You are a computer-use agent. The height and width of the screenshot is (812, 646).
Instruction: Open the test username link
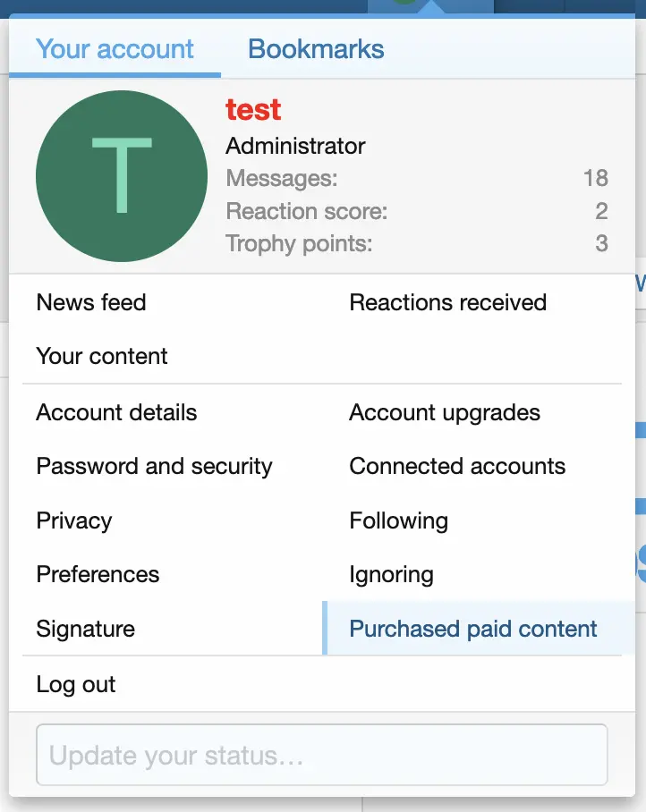tap(253, 110)
